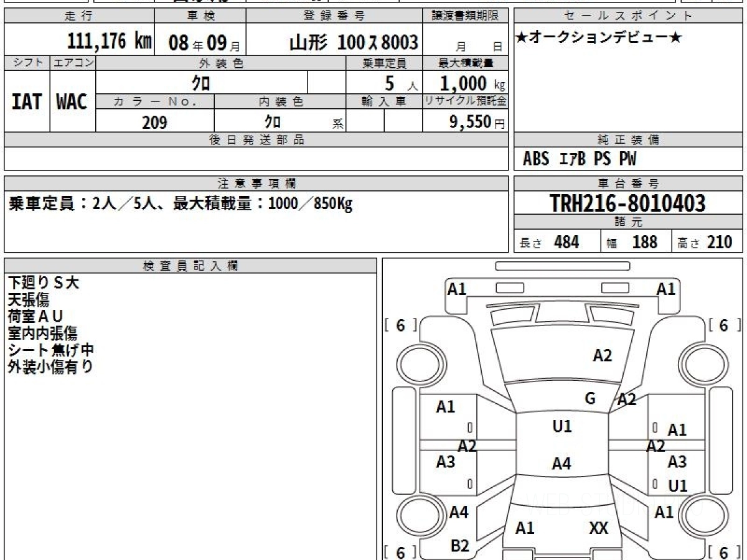
Task: Click the カラーNo. header
Action: (x=155, y=101)
